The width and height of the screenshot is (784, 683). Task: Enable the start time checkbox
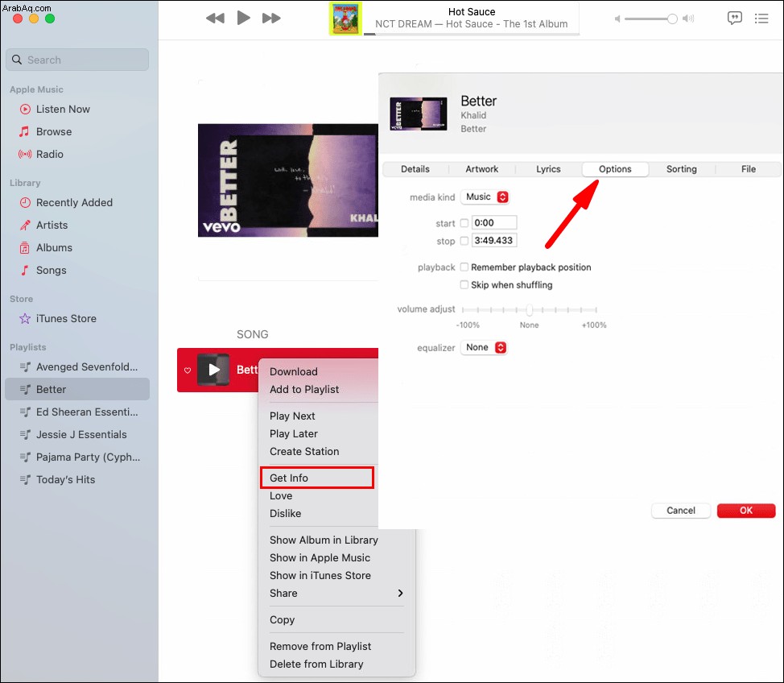pos(464,222)
